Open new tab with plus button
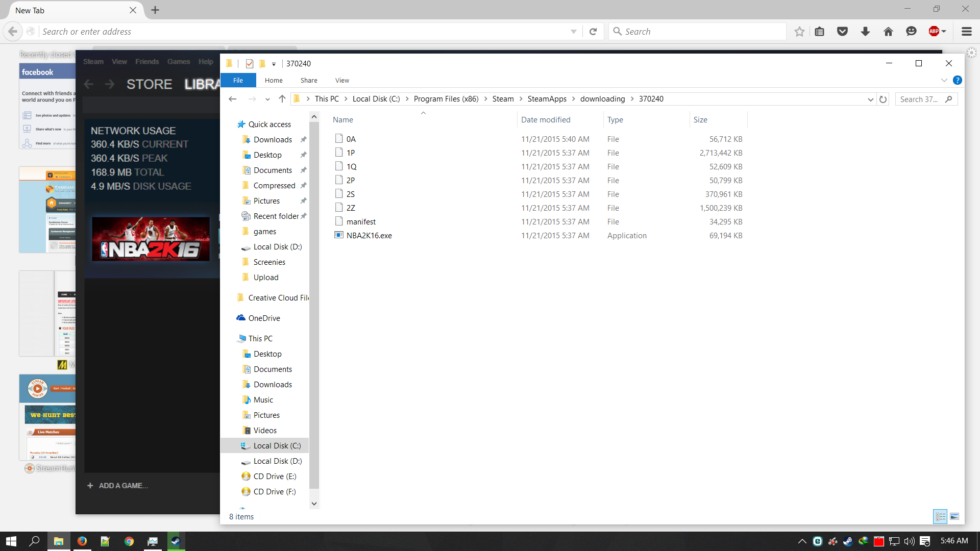This screenshot has width=980, height=551. tap(155, 10)
